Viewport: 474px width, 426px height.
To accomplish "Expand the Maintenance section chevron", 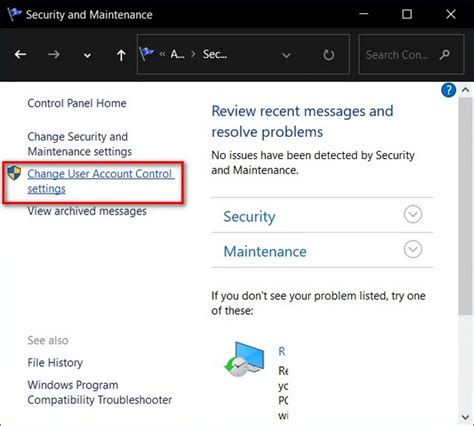I will (413, 249).
